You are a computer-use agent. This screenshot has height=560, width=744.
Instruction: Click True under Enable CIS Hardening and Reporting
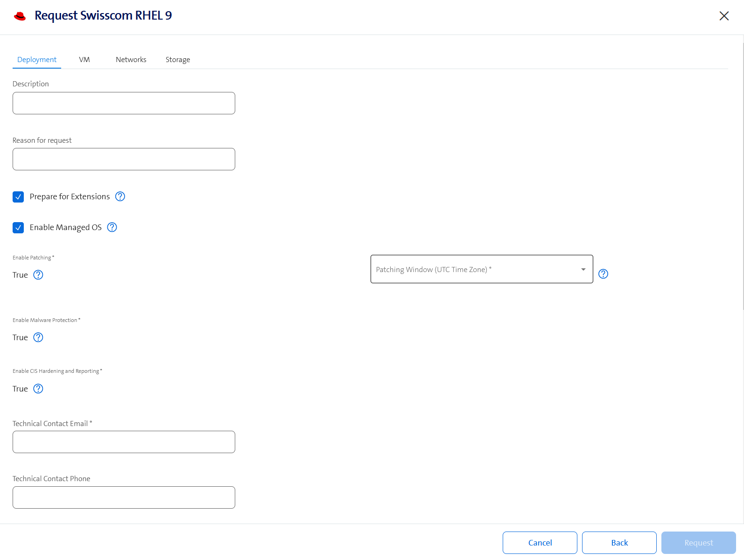click(20, 389)
